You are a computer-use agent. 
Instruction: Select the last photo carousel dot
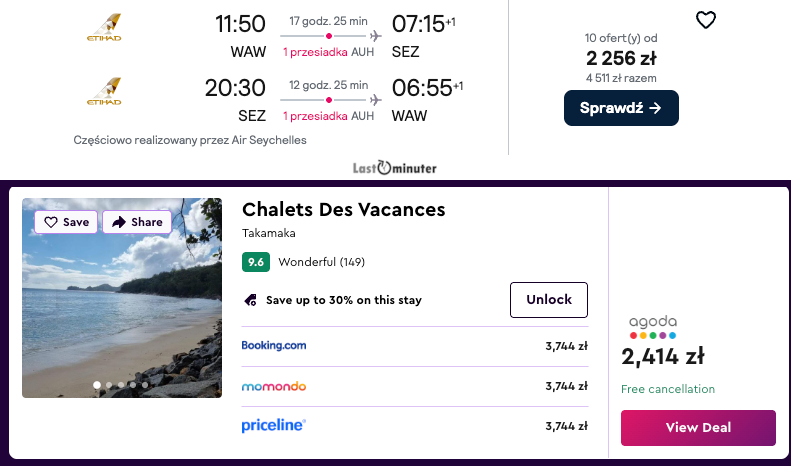tap(145, 385)
